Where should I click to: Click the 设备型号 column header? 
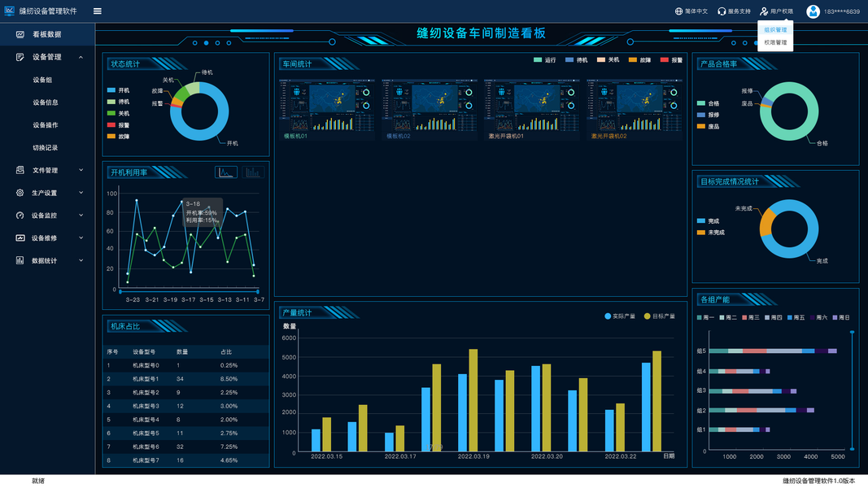click(x=144, y=352)
